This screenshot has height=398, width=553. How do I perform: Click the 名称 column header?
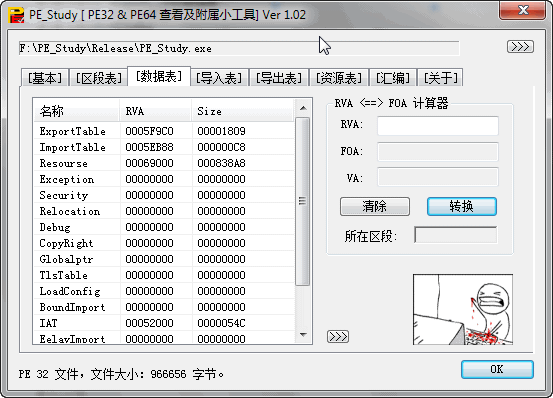tap(77, 111)
